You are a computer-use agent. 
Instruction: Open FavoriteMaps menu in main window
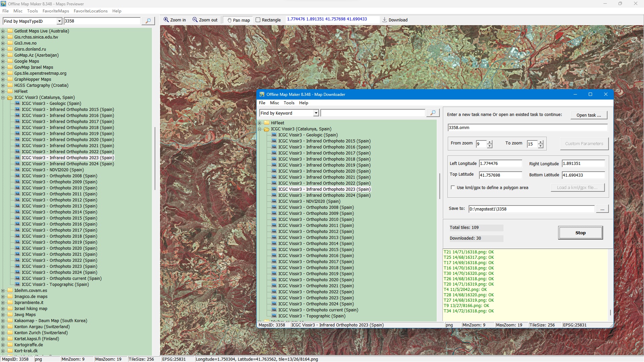(56, 11)
